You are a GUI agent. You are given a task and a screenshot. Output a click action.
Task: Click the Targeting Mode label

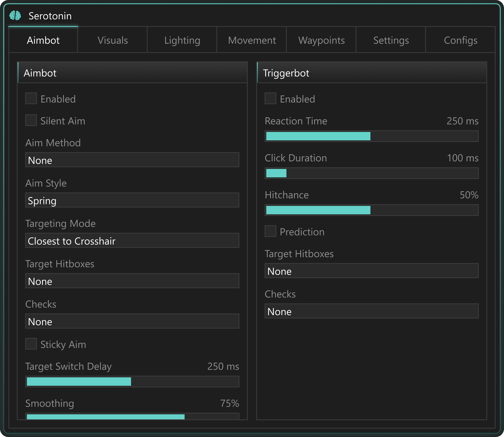tap(60, 224)
